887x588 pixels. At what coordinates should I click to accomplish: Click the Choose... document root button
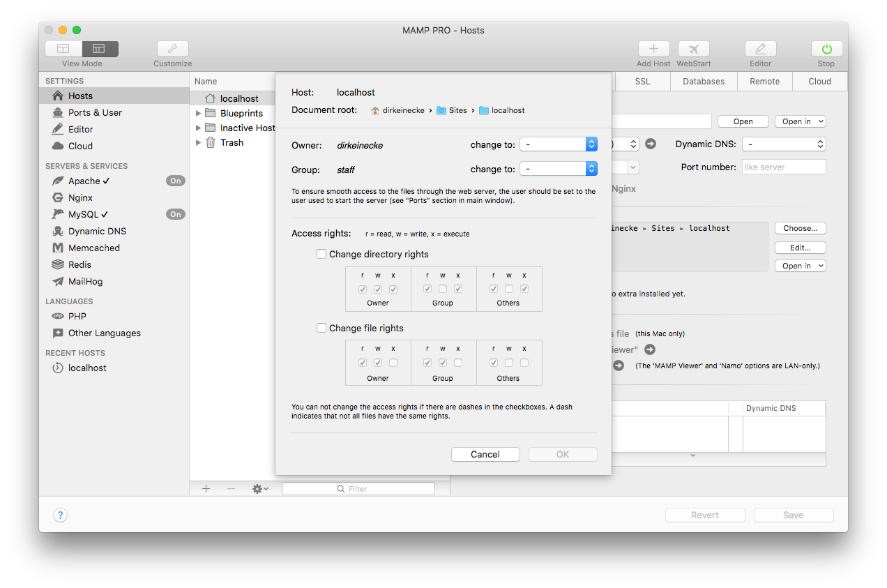point(800,228)
